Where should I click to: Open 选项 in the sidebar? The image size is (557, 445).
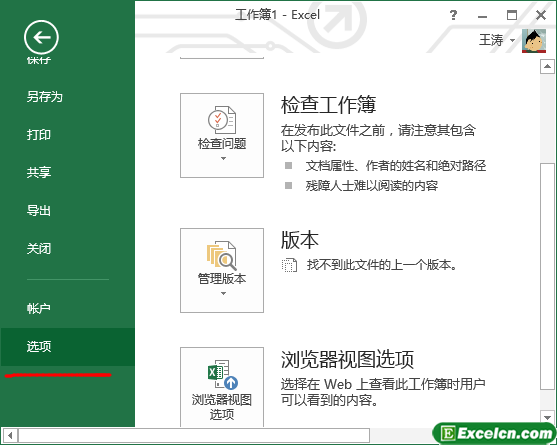click(x=67, y=347)
